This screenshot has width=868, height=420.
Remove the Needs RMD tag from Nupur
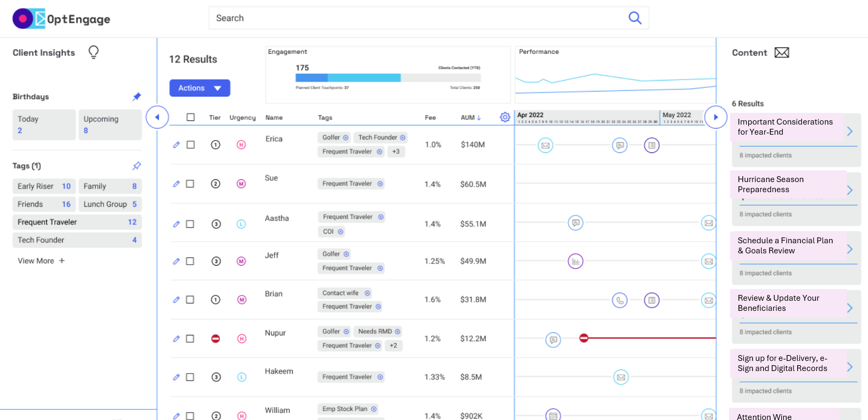[x=397, y=332]
